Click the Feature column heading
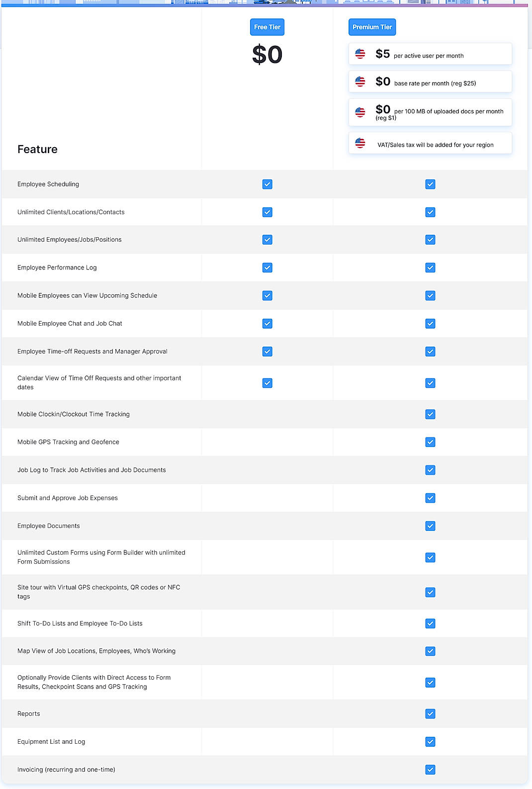The height and width of the screenshot is (789, 532). [x=37, y=149]
